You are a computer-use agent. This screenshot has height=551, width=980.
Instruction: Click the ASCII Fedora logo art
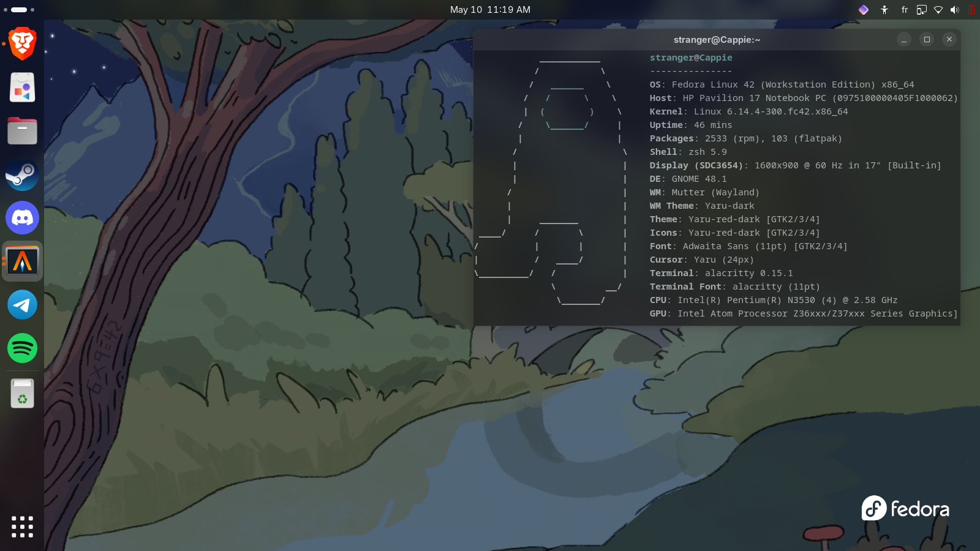pos(551,181)
